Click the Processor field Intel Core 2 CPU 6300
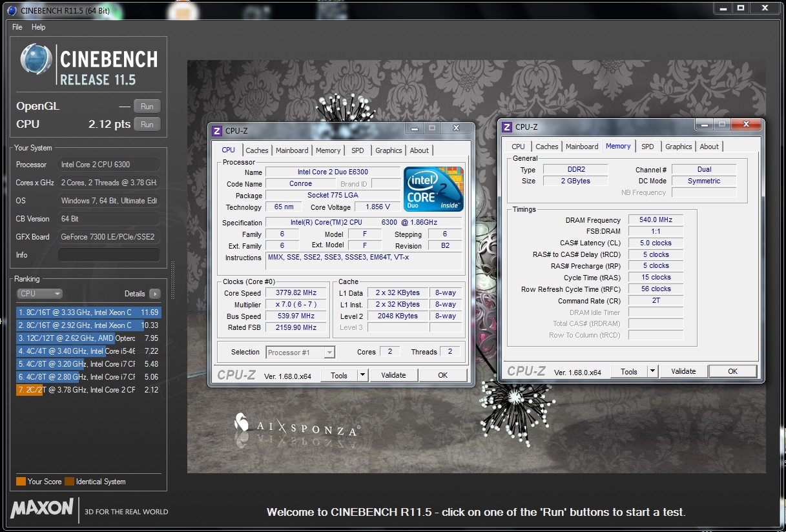Viewport: 786px width, 532px height. pos(109,165)
